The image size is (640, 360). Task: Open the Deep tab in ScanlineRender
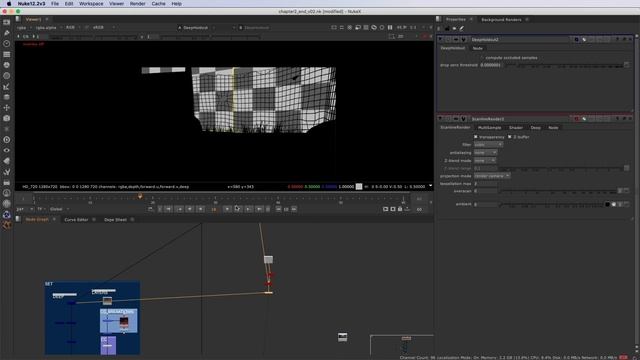(x=536, y=128)
